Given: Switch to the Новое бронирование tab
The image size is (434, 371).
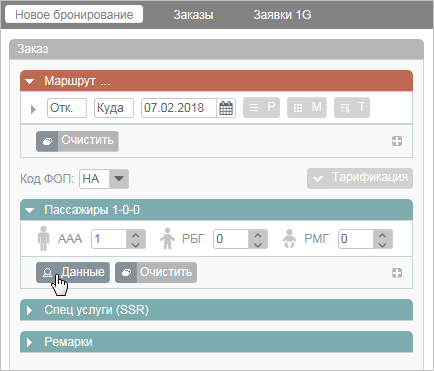Looking at the screenshot, I should click(74, 15).
